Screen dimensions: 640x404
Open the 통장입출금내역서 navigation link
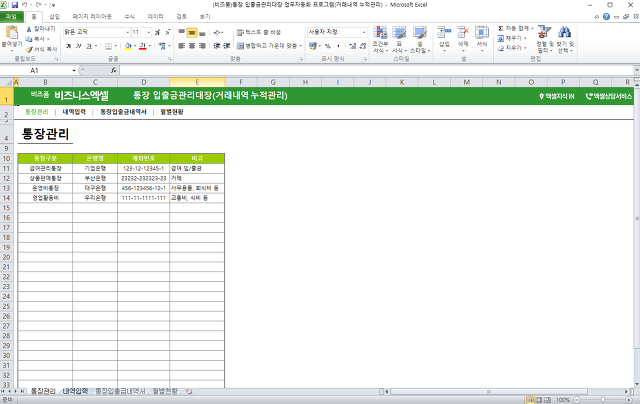click(x=123, y=112)
